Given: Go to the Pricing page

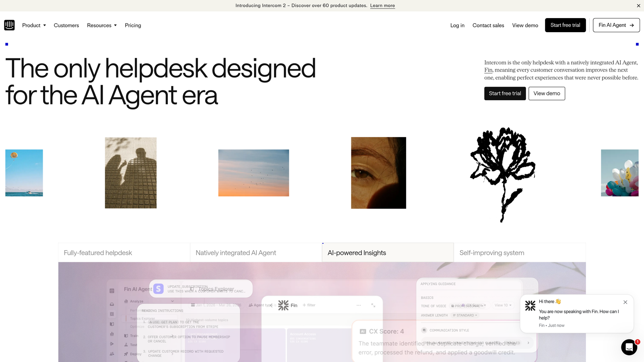Looking at the screenshot, I should 133,25.
